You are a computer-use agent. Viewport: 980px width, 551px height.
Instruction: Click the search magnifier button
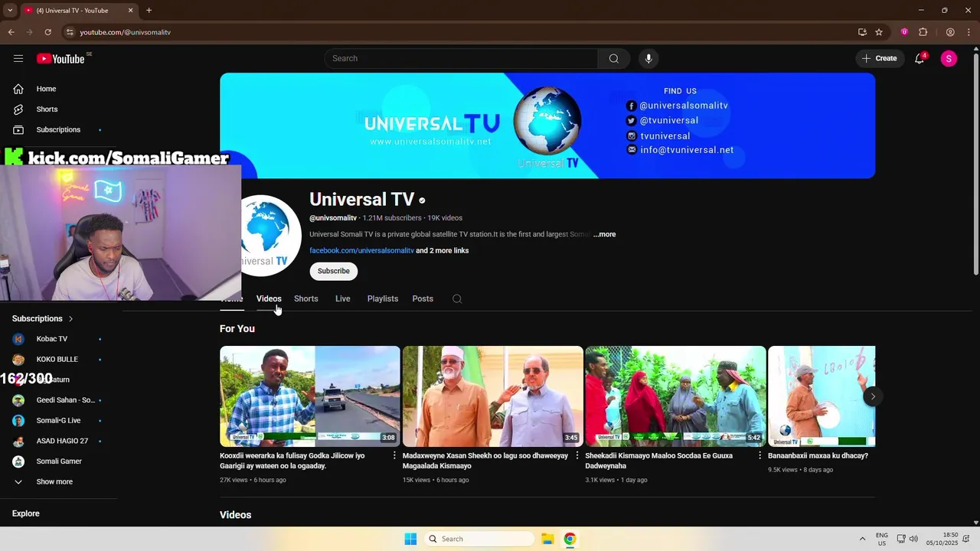[x=614, y=58]
